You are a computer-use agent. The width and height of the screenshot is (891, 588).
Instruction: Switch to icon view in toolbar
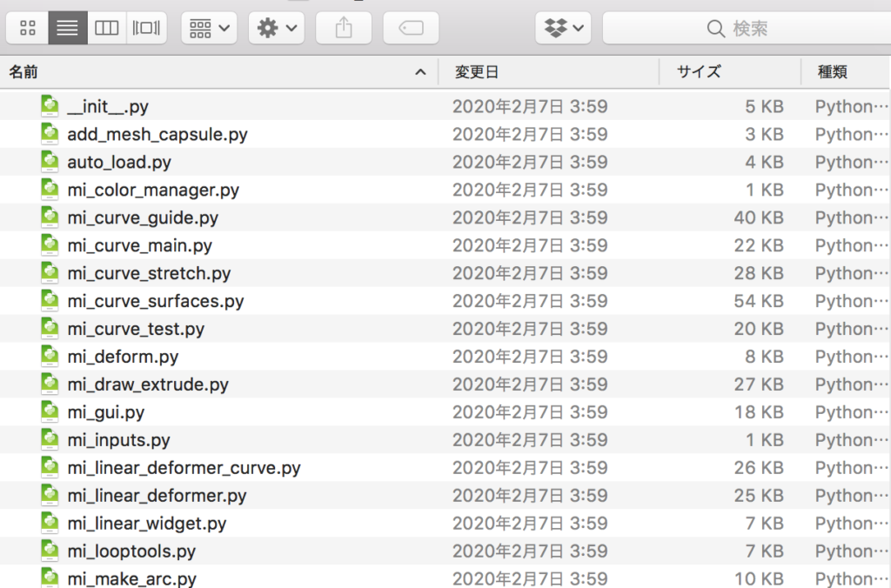click(x=27, y=29)
